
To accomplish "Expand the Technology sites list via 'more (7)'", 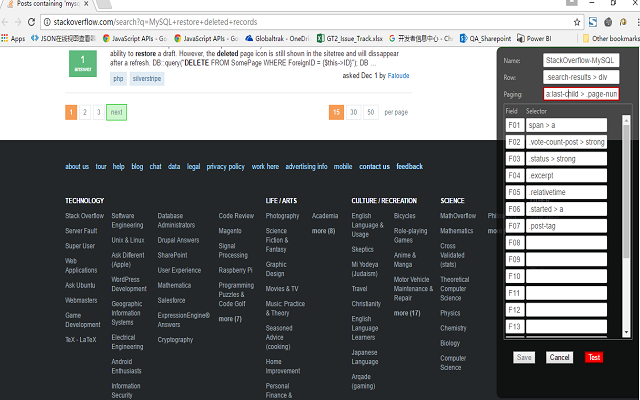I will [230, 319].
